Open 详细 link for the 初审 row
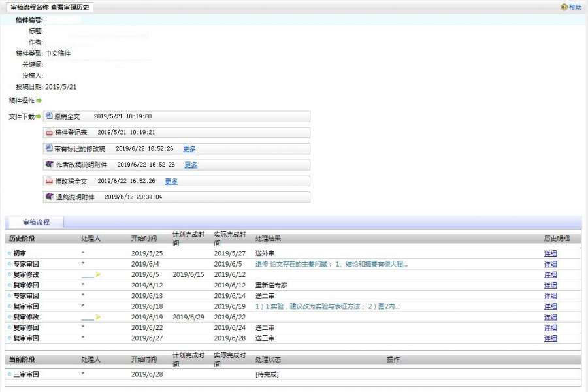This screenshot has height=392, width=588. 550,253
